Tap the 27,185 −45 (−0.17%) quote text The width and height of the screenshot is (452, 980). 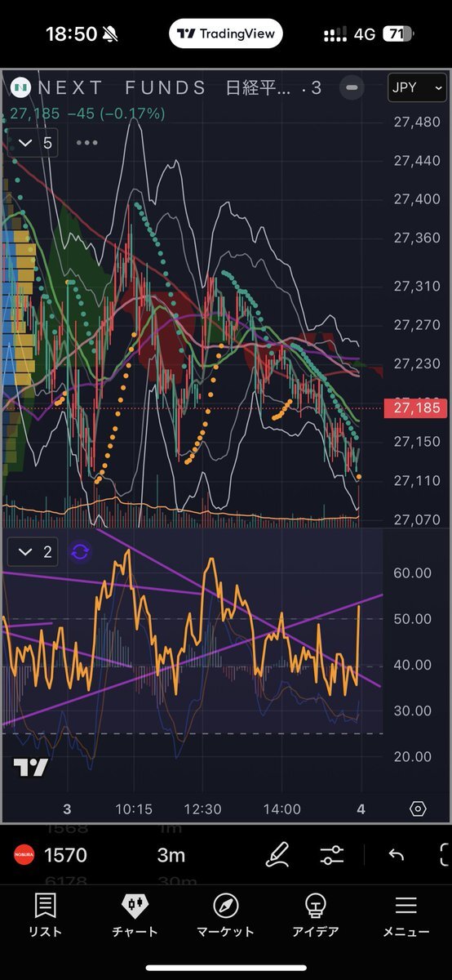(86, 114)
